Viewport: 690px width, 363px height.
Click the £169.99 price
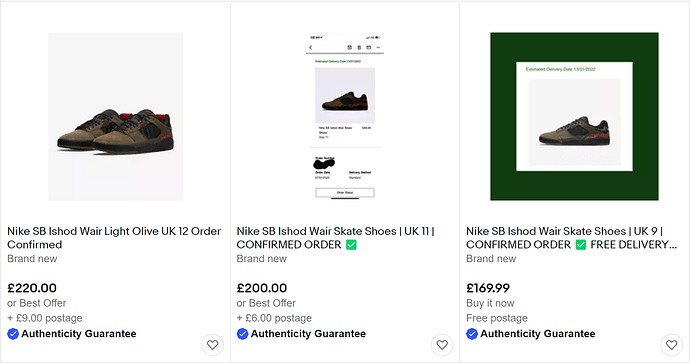click(488, 288)
